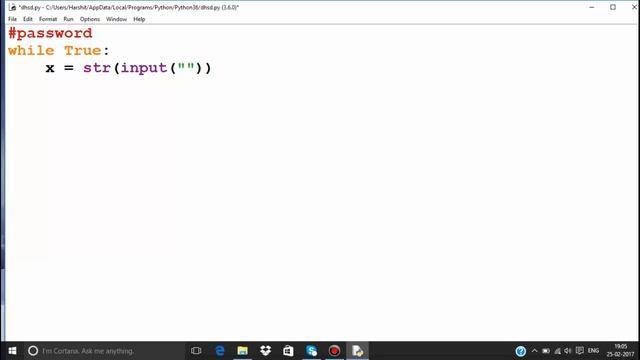
Task: Place cursor in x = str(input("")) line
Action: pos(129,68)
